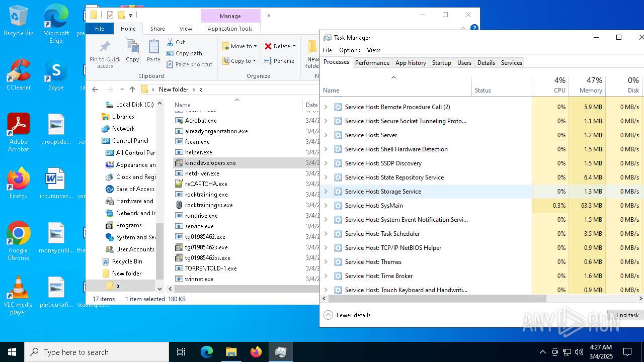Viewport: 644px width, 362px height.
Task: Switch to Startup tab in Task Manager
Action: pyautogui.click(x=441, y=63)
